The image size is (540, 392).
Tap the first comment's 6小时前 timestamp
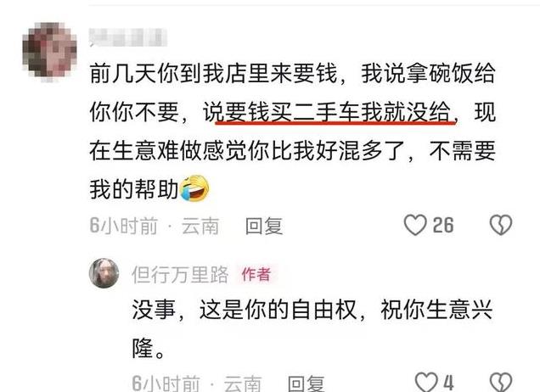[x=123, y=226]
